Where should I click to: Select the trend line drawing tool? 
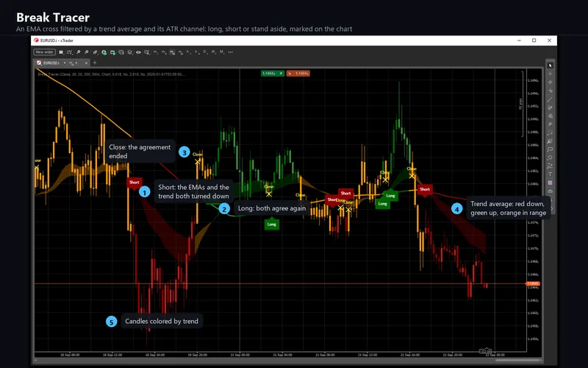point(550,99)
